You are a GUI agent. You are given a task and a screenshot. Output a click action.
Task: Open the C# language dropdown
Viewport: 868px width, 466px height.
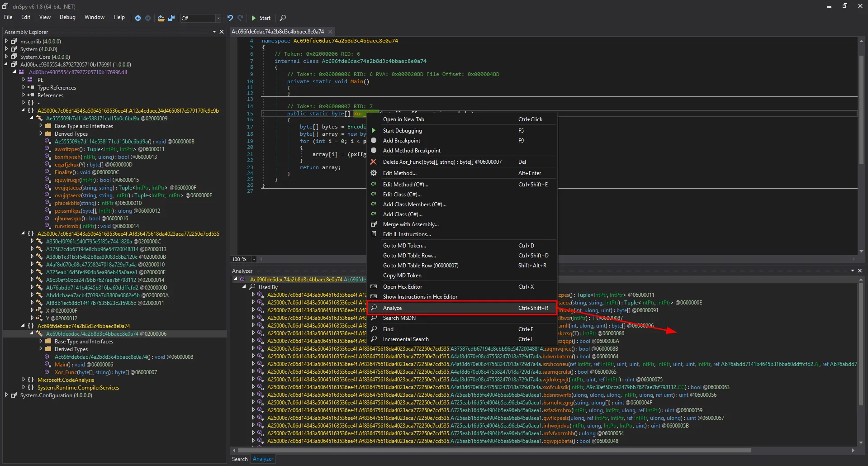click(218, 18)
